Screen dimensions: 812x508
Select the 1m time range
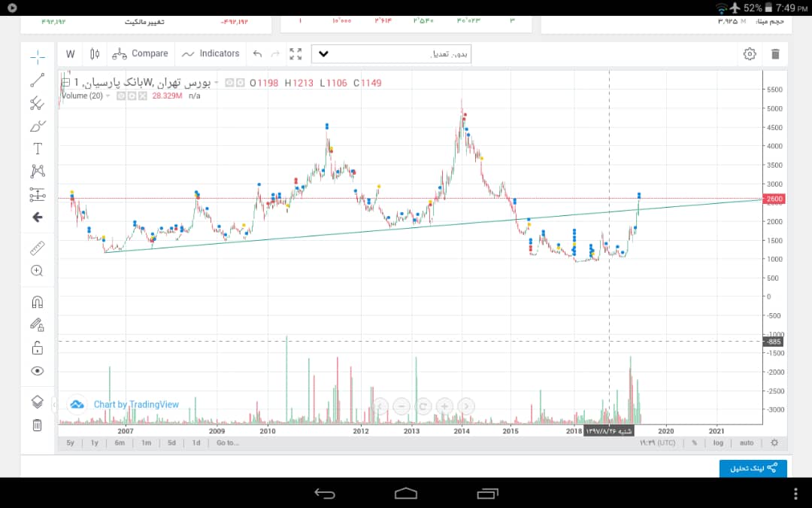(x=146, y=443)
